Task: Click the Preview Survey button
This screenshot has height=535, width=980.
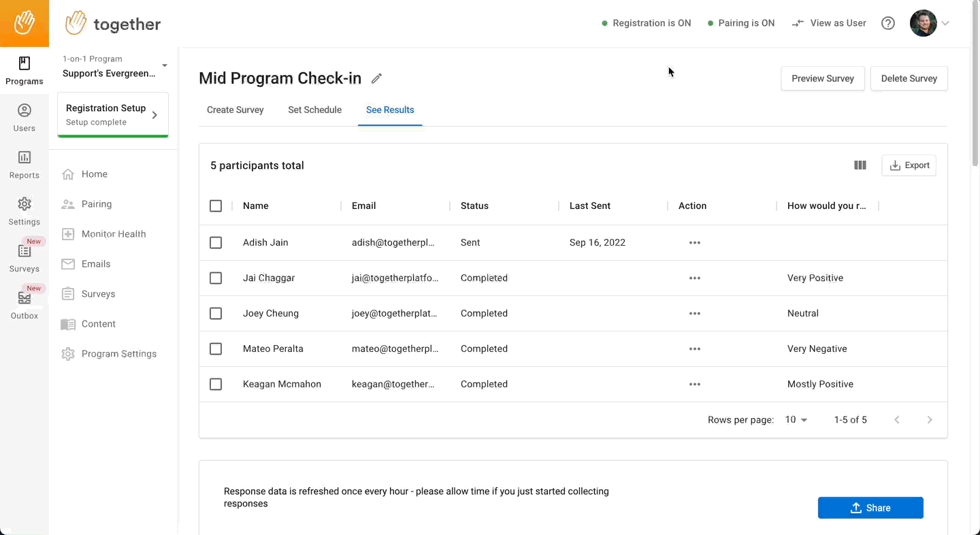Action: pos(822,78)
